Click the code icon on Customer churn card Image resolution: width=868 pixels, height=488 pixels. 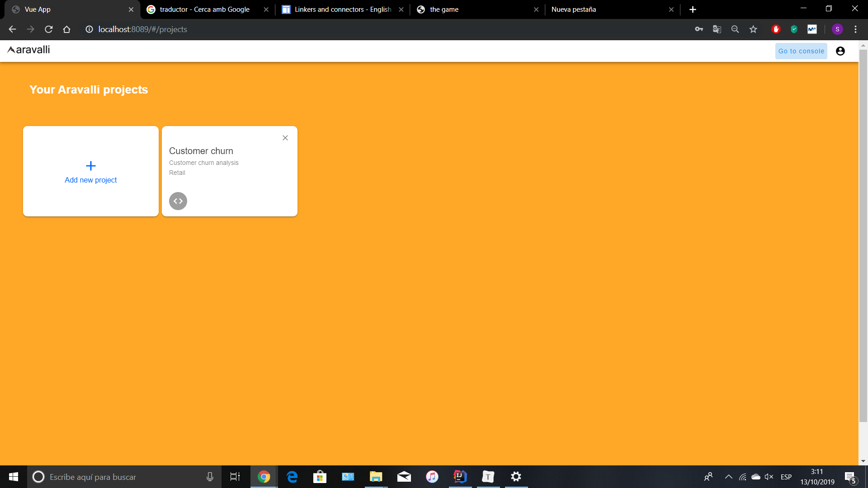tap(178, 201)
